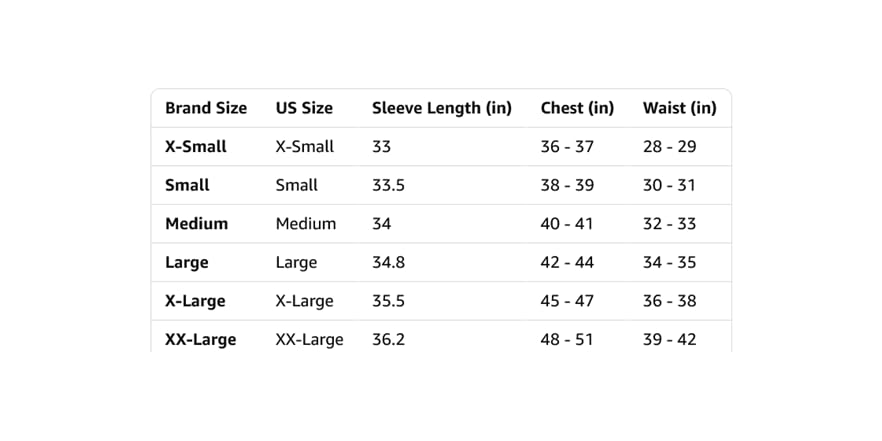This screenshot has height=441, width=882.
Task: Click the Chest (in) column header
Action: [577, 108]
